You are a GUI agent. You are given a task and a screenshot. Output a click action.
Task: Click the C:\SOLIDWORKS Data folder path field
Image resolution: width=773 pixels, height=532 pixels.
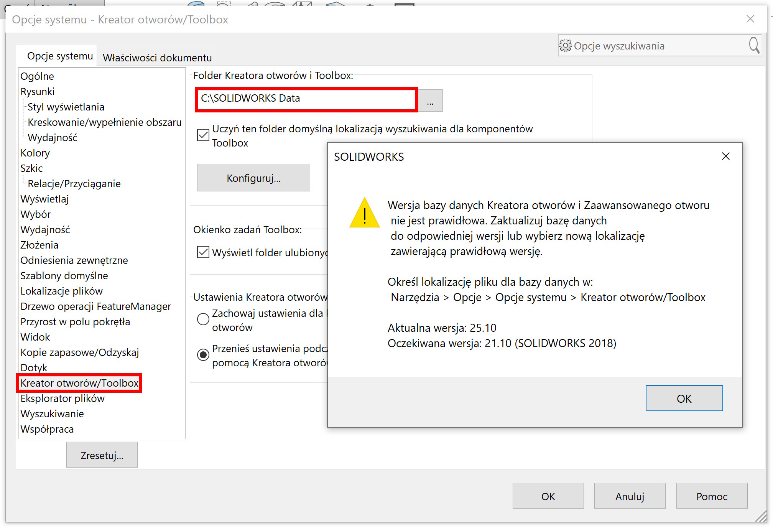(x=306, y=99)
